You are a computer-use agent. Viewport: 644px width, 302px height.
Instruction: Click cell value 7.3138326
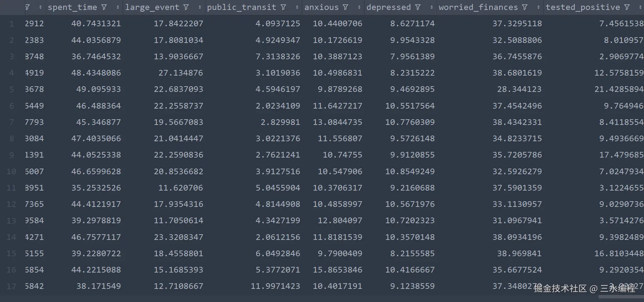tap(278, 56)
